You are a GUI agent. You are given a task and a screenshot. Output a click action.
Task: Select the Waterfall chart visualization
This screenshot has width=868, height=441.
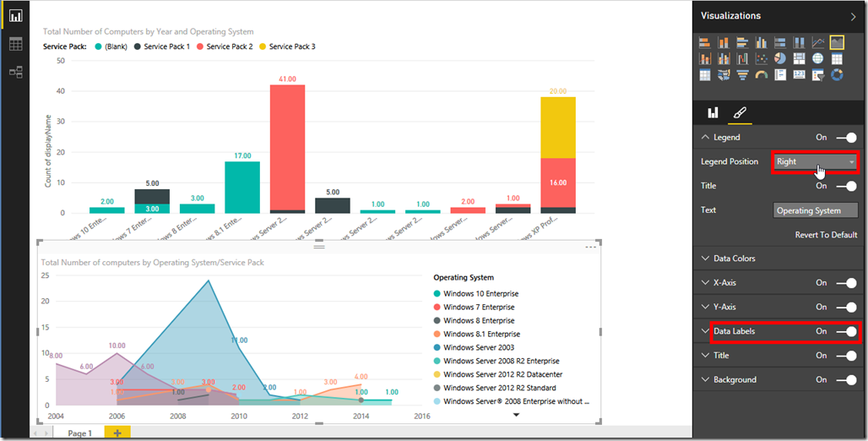pos(742,59)
